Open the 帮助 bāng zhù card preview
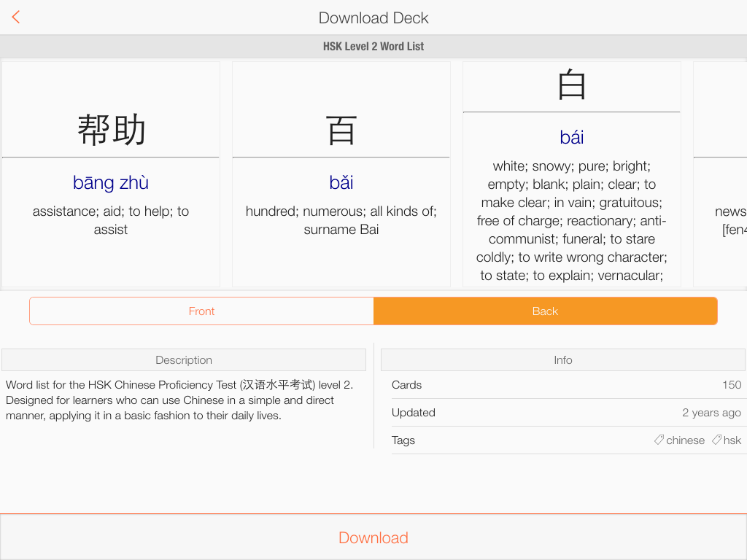 coord(111,174)
